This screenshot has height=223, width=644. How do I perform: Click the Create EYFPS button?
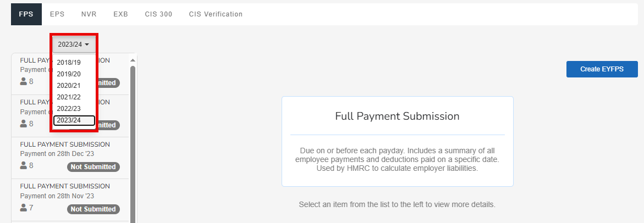pos(602,69)
